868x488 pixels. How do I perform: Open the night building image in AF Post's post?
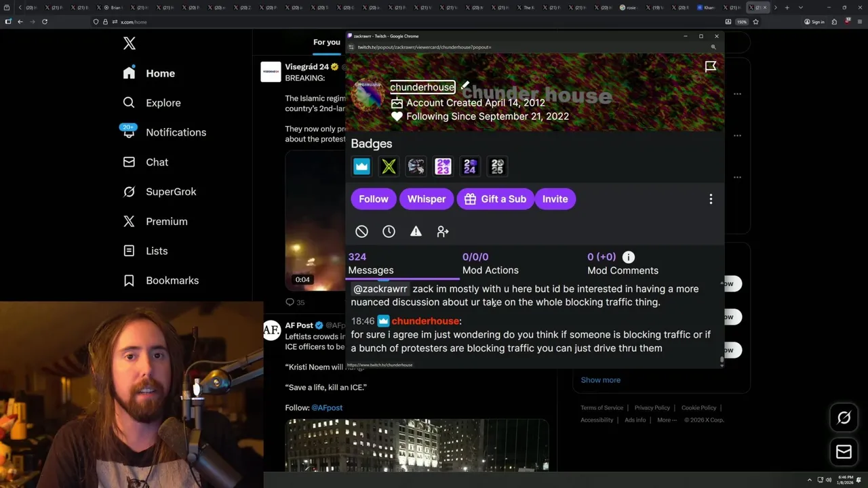(x=417, y=445)
